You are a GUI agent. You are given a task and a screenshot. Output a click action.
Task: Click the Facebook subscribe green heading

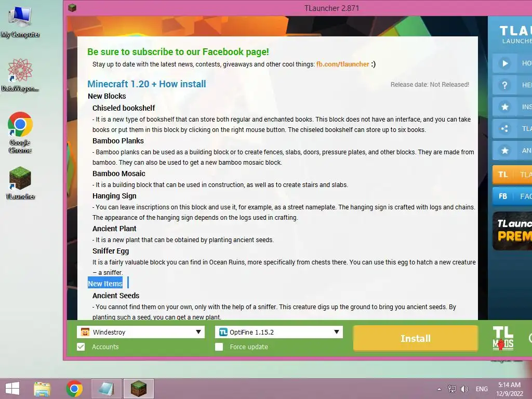(178, 51)
